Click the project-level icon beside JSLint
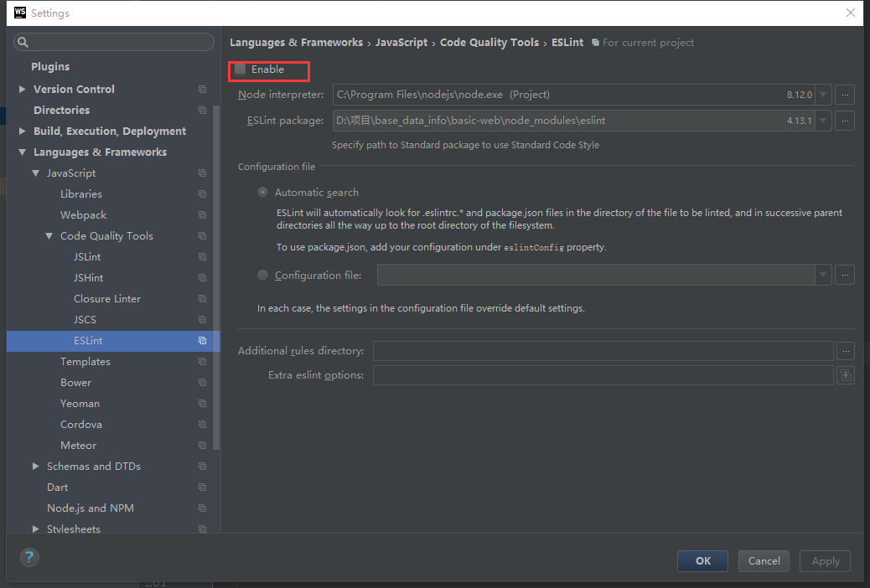The width and height of the screenshot is (870, 588). tap(203, 257)
